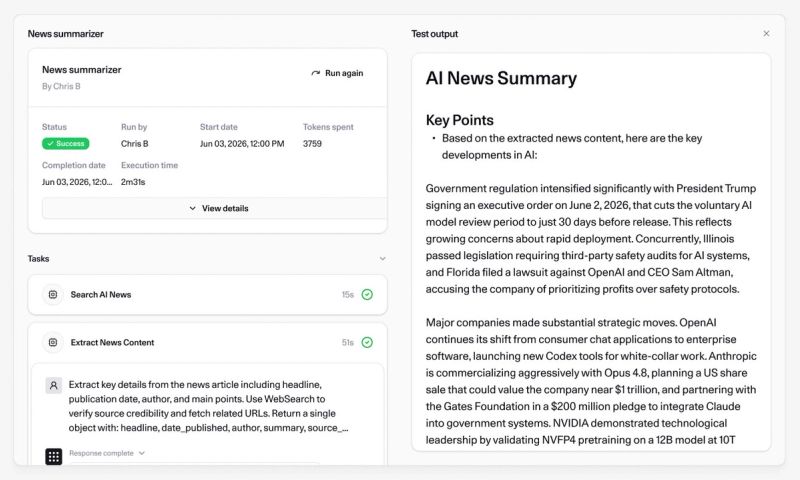The image size is (800, 480).
Task: Click the News summarizer card heading
Action: tap(82, 69)
